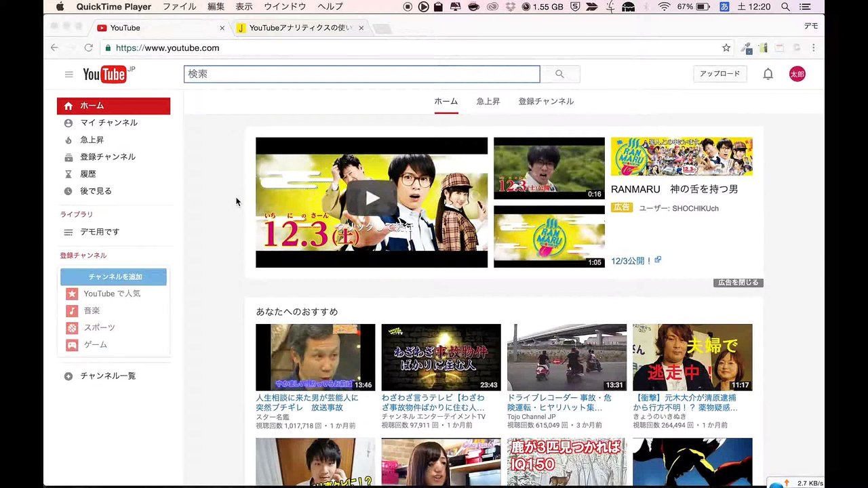Open the YouTube hamburger guide menu
This screenshot has width=868, height=488.
68,75
